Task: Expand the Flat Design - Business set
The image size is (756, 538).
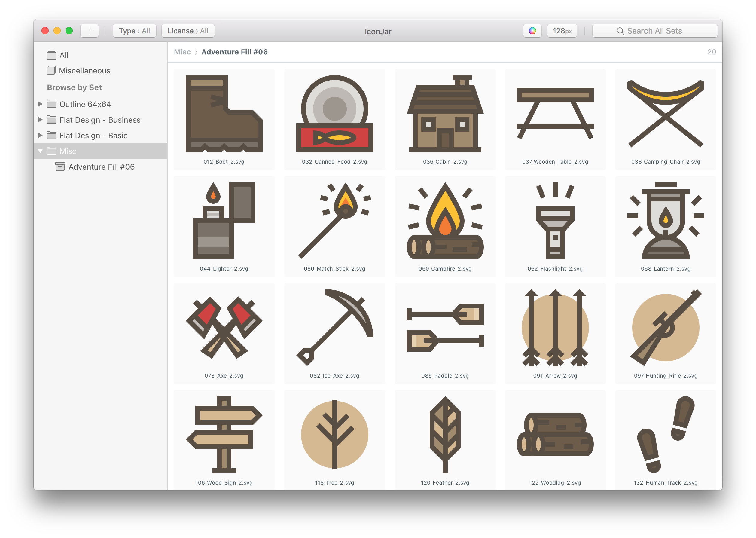Action: coord(40,120)
